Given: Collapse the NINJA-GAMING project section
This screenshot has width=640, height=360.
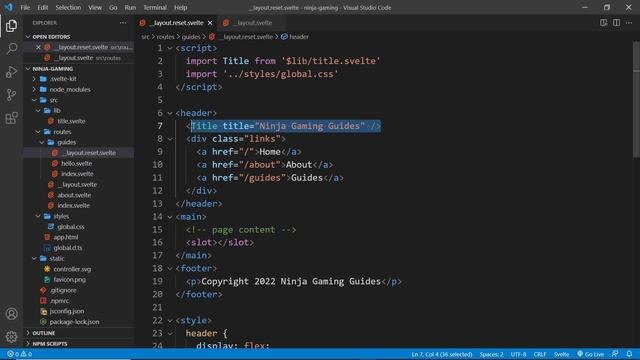Looking at the screenshot, I should click(28, 69).
